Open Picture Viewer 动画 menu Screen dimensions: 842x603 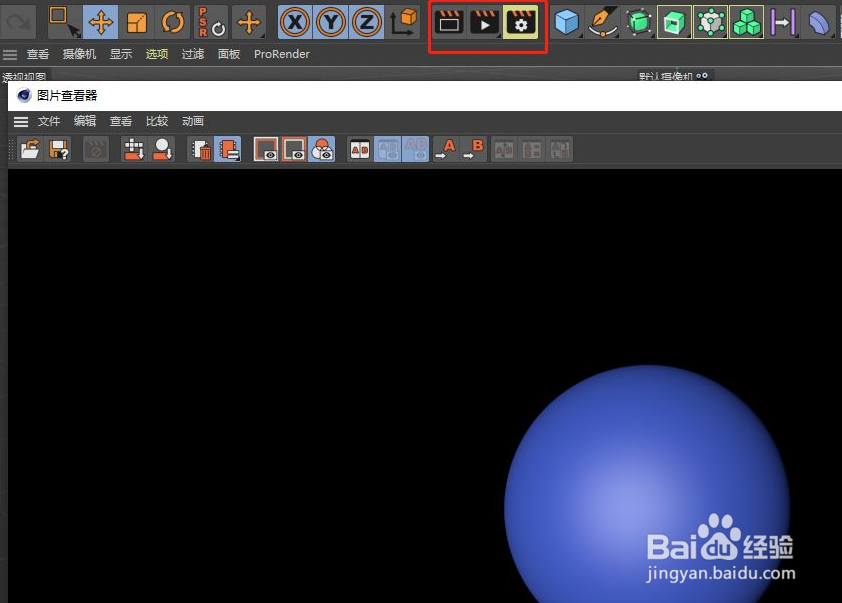(x=193, y=121)
